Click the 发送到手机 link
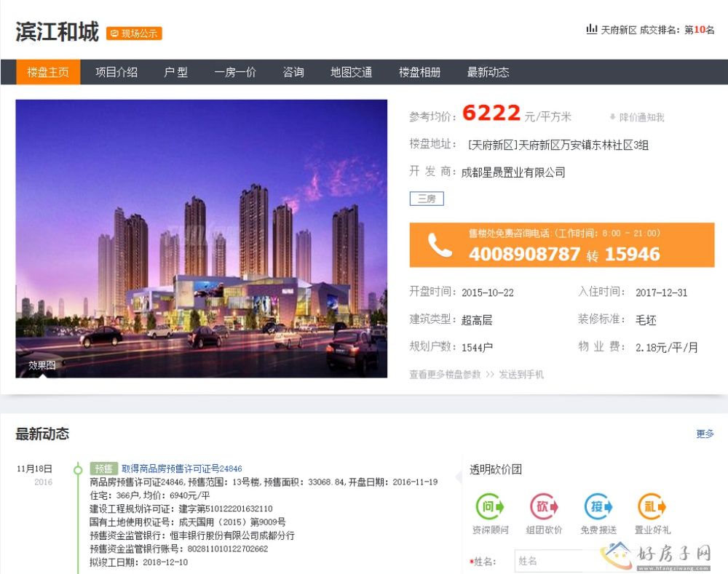This screenshot has width=728, height=574. [x=521, y=375]
